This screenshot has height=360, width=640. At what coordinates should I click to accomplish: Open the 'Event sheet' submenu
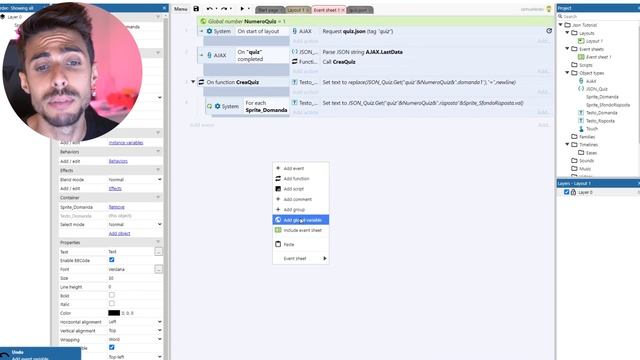tap(301, 258)
